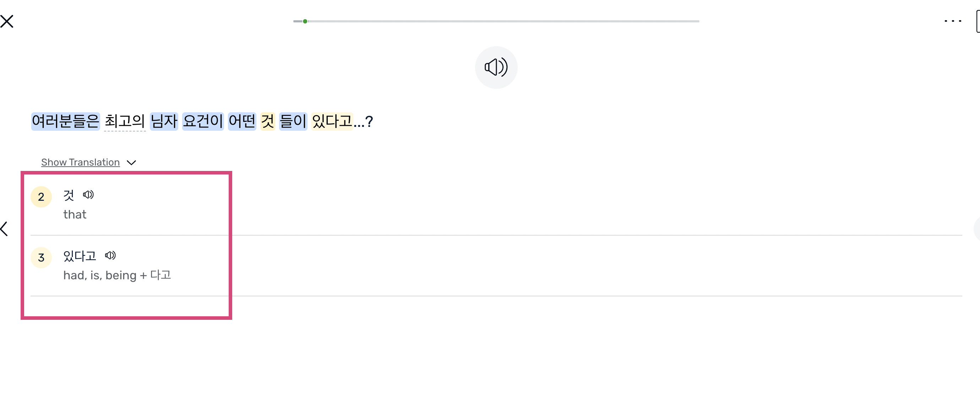Open the three-dots more options menu

tap(953, 21)
